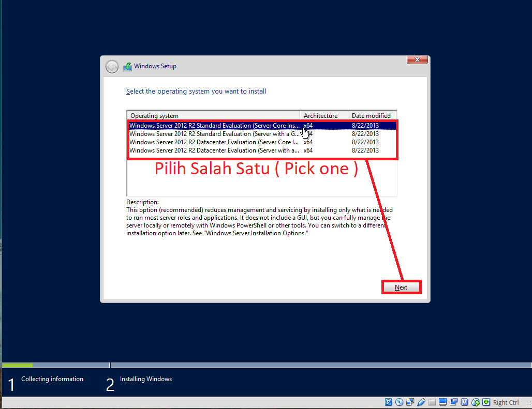Click the VirtualBox keyboard capture arrow icon
The width and height of the screenshot is (532, 409).
pyautogui.click(x=486, y=402)
